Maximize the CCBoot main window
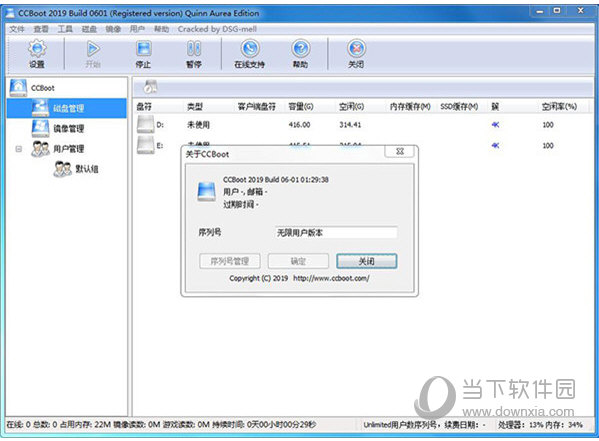Screen dimensions: 599x441 [x=557, y=11]
